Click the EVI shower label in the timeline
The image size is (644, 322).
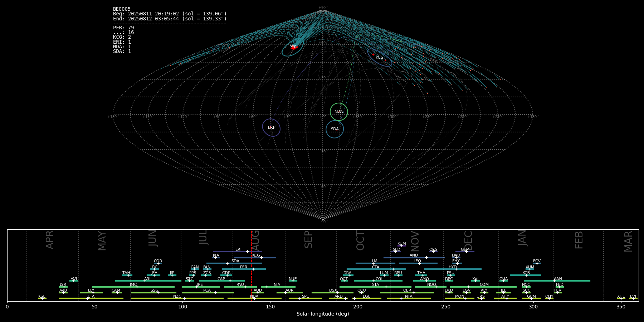click(x=633, y=297)
